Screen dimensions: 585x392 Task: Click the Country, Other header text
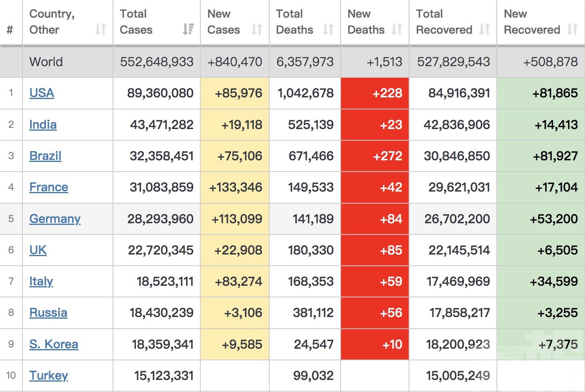pos(52,22)
